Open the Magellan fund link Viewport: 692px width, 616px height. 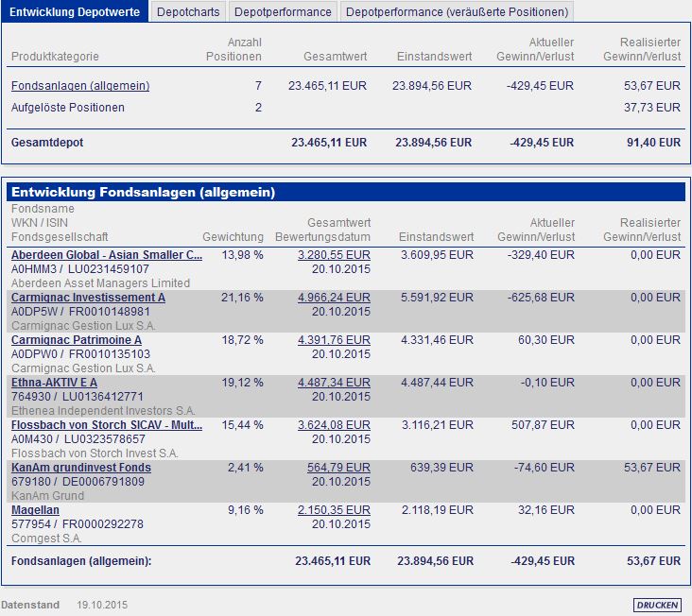click(35, 510)
